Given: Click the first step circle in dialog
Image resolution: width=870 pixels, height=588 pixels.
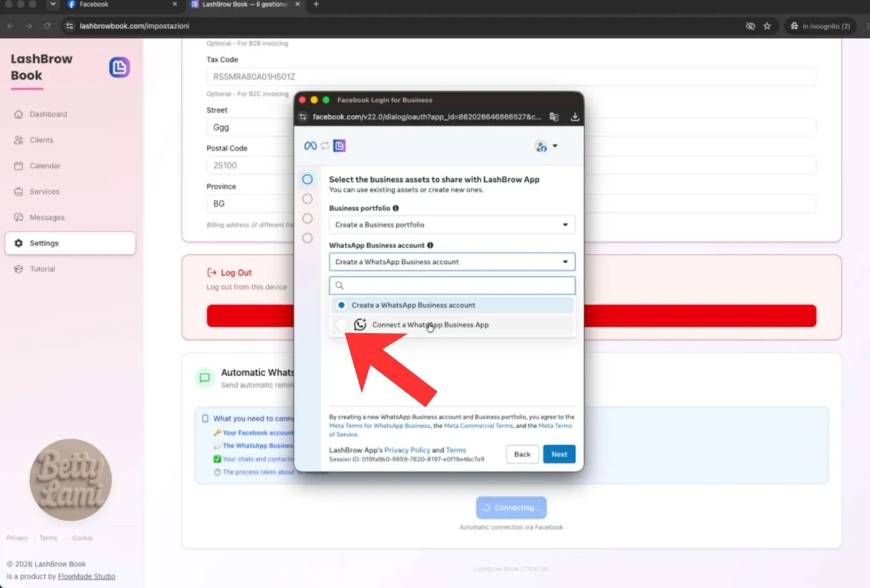Looking at the screenshot, I should pos(307,179).
